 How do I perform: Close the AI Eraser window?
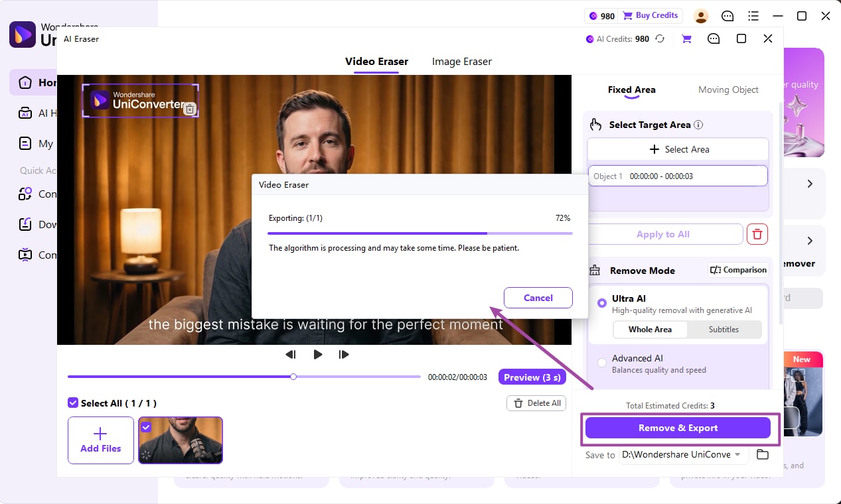click(x=768, y=39)
